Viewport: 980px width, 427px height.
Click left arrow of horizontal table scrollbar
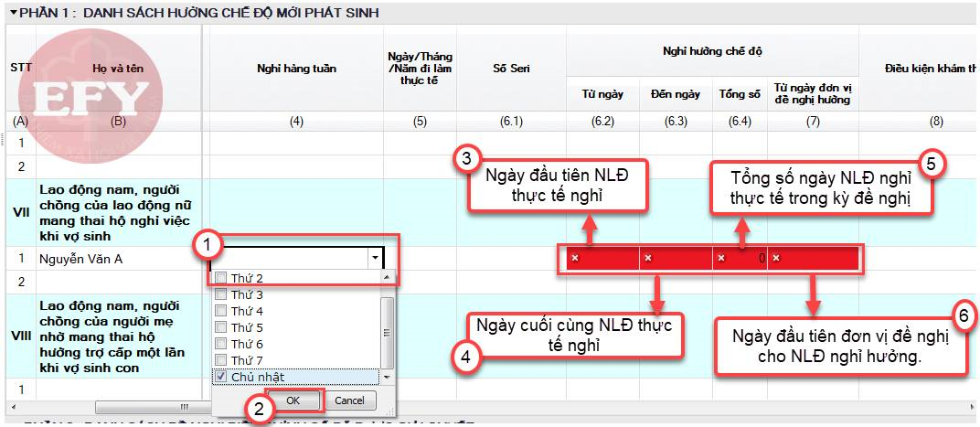coord(13,406)
